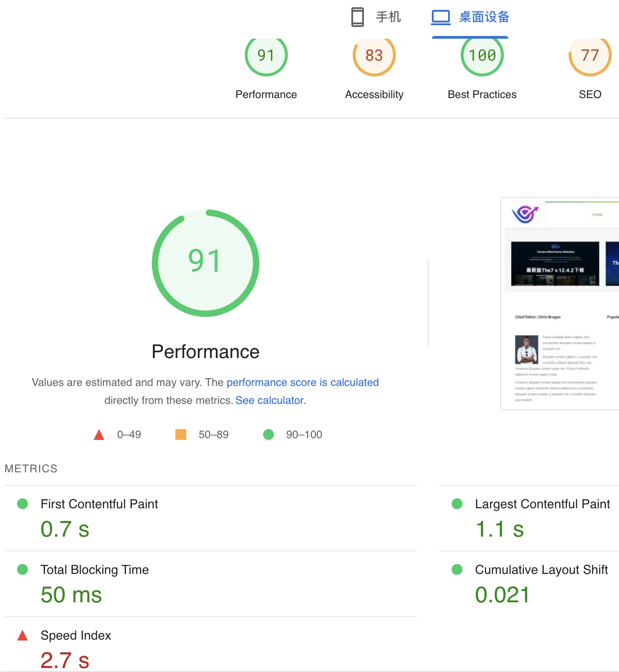Click the mobile phone device icon
Image resolution: width=619 pixels, height=672 pixels.
pyautogui.click(x=357, y=17)
